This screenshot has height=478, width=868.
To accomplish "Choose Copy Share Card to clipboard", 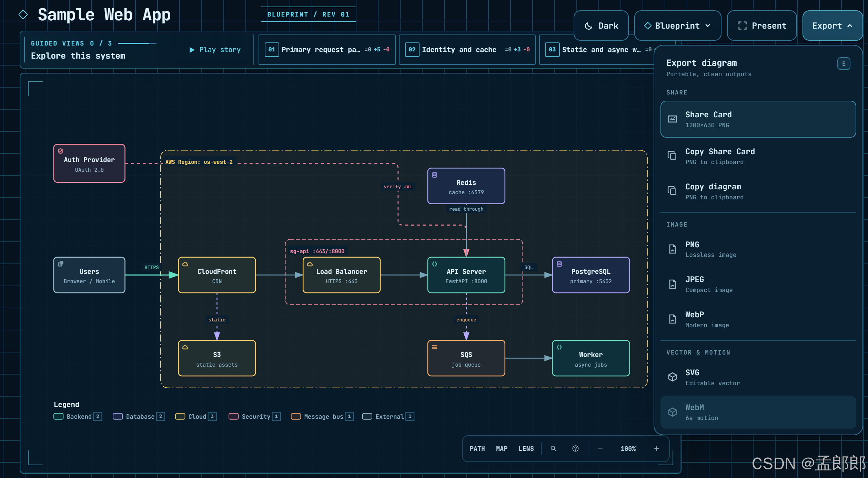I will coord(758,156).
